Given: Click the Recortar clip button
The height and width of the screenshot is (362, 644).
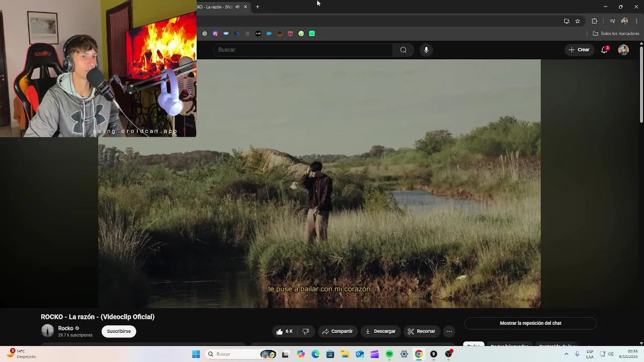Looking at the screenshot, I should click(421, 331).
